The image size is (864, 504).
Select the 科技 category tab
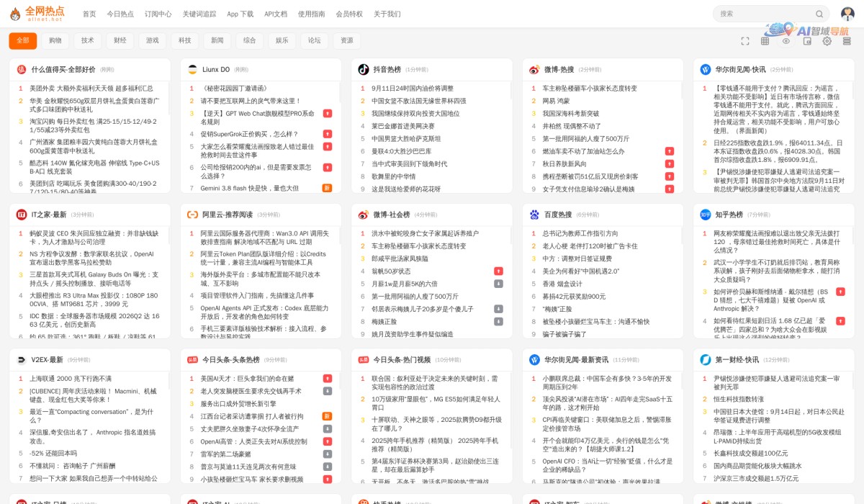pos(185,41)
